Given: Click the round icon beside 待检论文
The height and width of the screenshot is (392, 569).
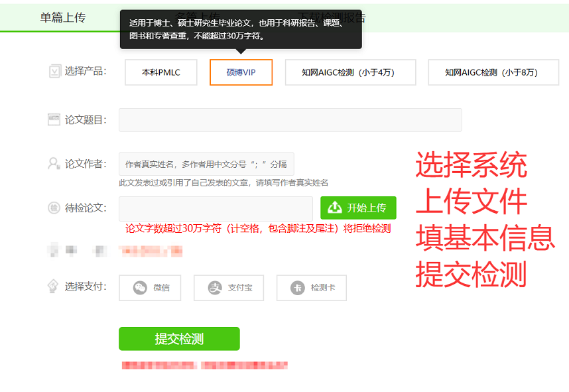Looking at the screenshot, I should click(54, 208).
